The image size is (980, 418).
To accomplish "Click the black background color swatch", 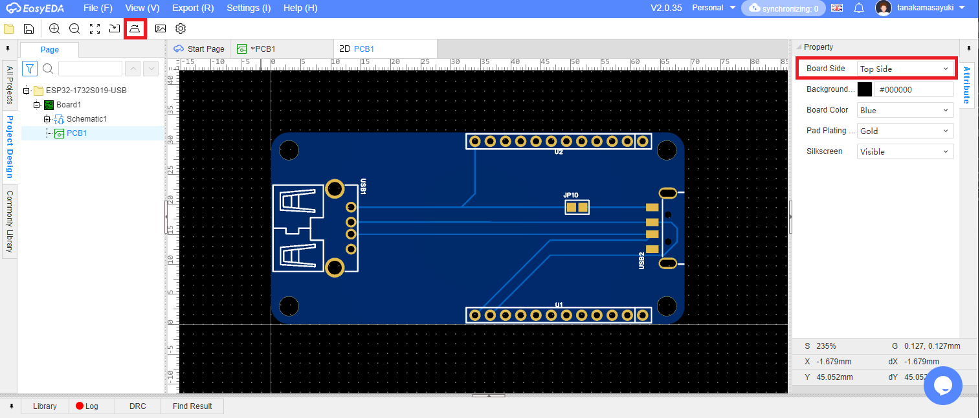I will click(865, 89).
